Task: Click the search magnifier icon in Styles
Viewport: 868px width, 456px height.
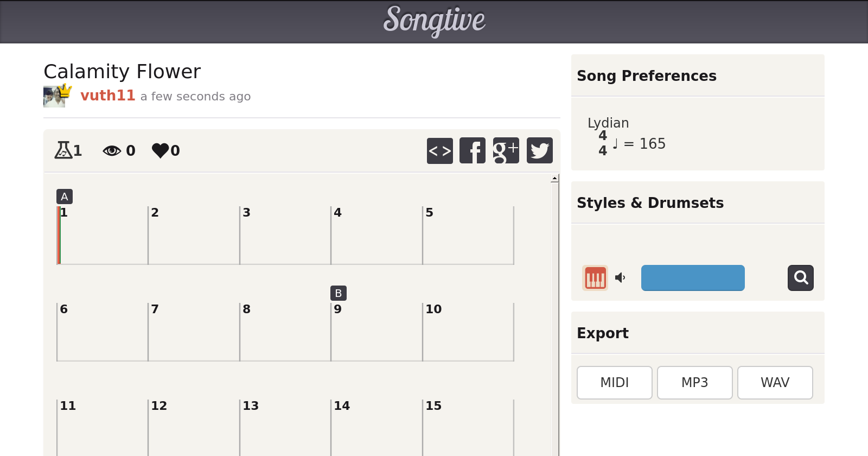Action: 801,278
